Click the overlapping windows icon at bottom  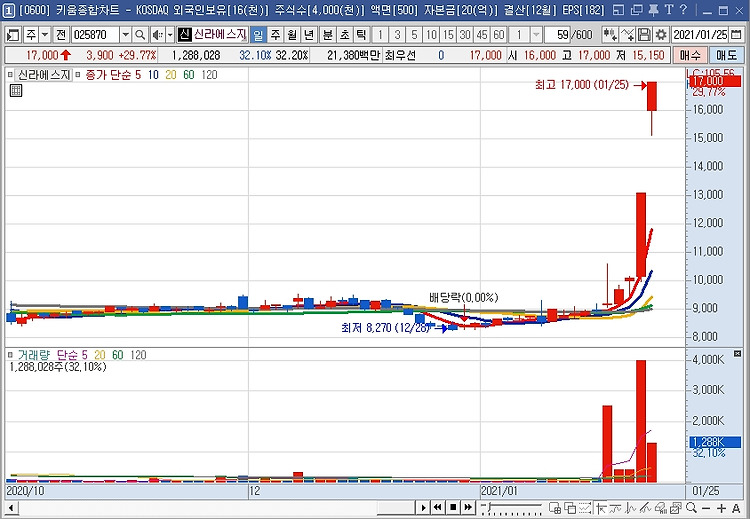(x=570, y=508)
